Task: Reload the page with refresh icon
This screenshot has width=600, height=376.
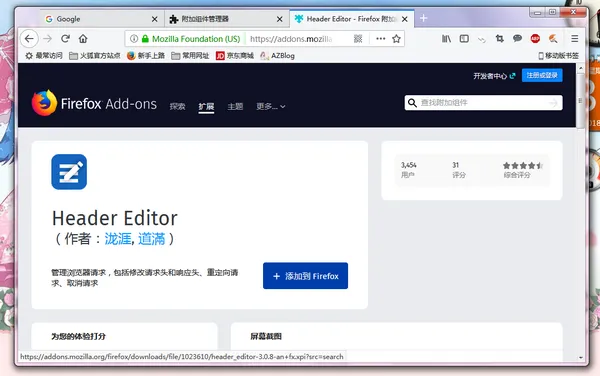Action: 65,39
